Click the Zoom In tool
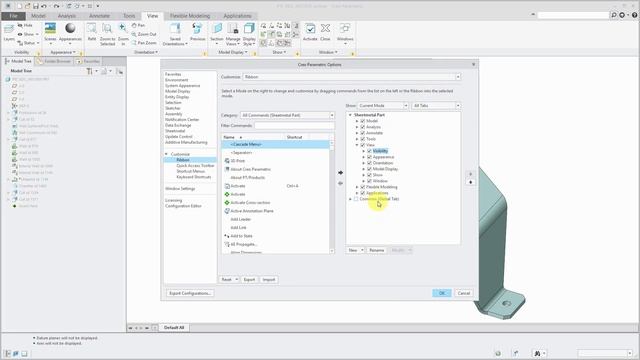The width and height of the screenshot is (640, 360). (x=123, y=34)
